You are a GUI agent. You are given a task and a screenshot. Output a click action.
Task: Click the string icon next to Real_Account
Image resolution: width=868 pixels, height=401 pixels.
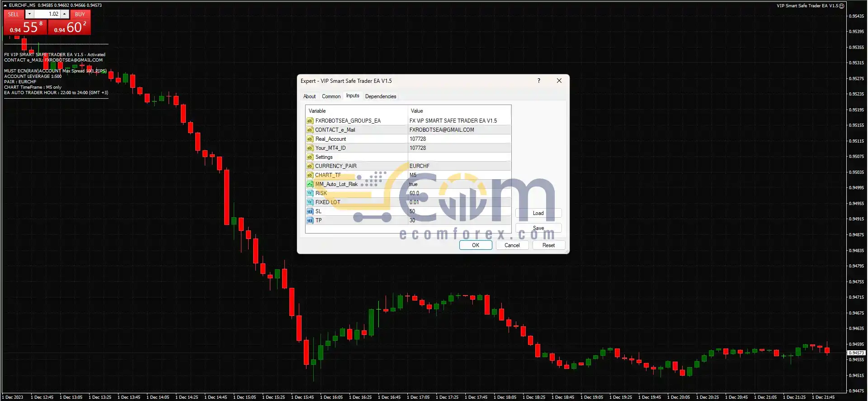click(310, 139)
